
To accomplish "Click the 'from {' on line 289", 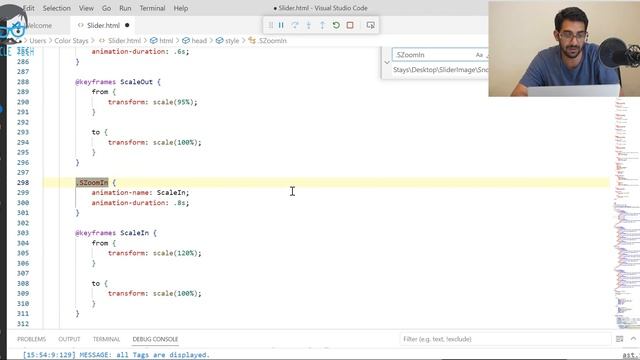I will tap(104, 92).
